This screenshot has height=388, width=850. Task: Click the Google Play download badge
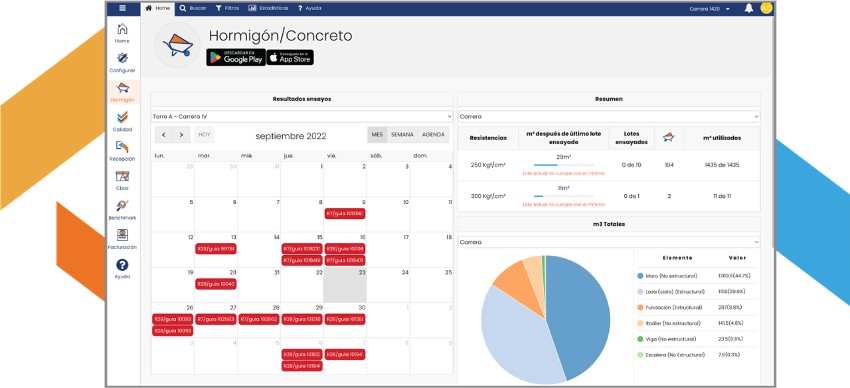(236, 57)
